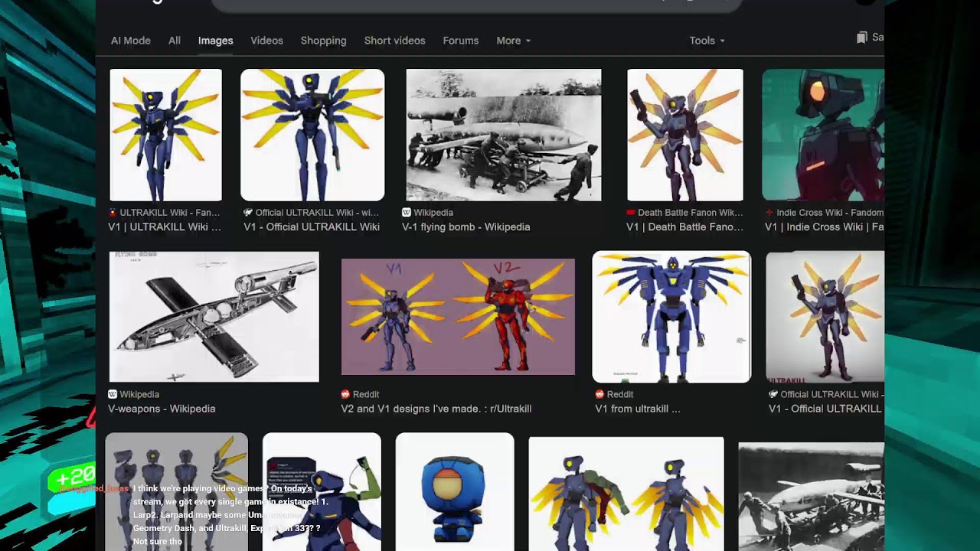Open the Tools filter dropdown
The image size is (980, 551).
[707, 41]
